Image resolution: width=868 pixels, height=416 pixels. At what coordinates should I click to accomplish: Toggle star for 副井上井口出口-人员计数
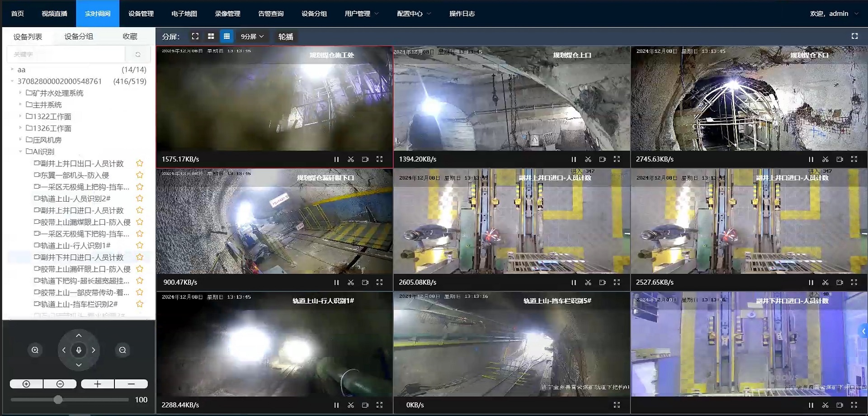140,163
